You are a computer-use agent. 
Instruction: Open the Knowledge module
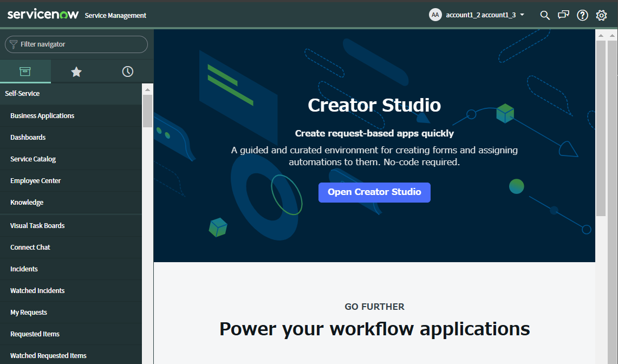(x=27, y=202)
